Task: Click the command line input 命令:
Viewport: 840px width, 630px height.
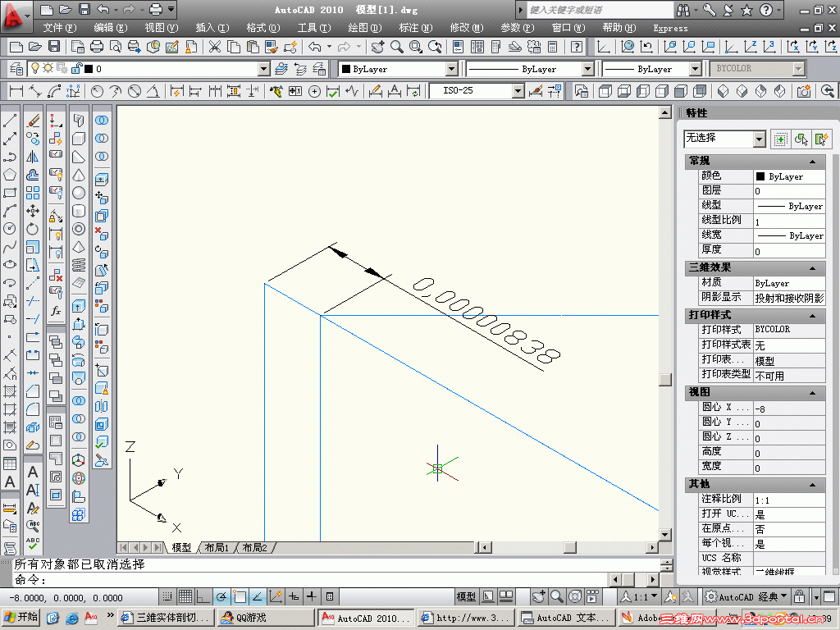Action: pyautogui.click(x=311, y=580)
